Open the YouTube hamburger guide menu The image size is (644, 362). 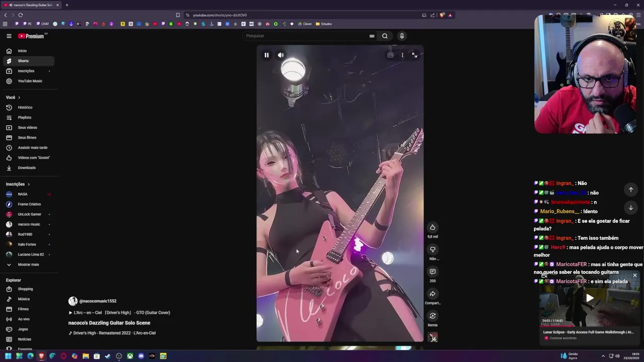pos(9,36)
